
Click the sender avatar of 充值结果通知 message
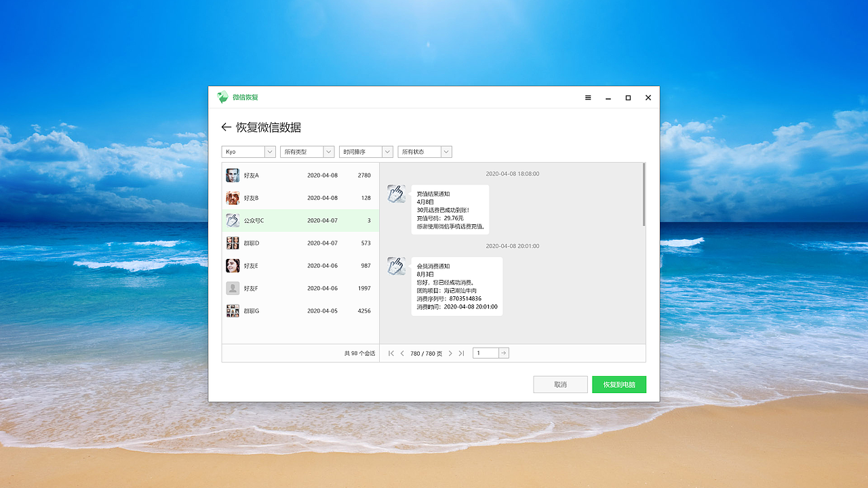(x=397, y=194)
